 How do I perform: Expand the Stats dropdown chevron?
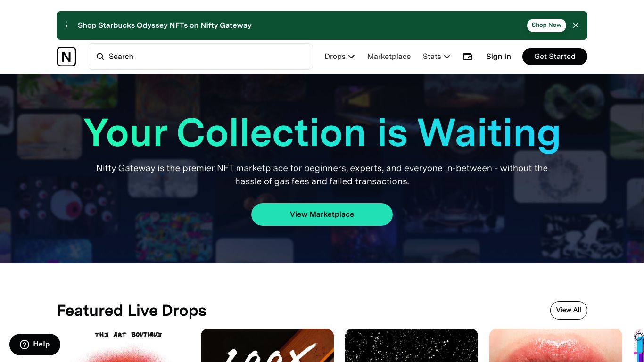click(447, 57)
